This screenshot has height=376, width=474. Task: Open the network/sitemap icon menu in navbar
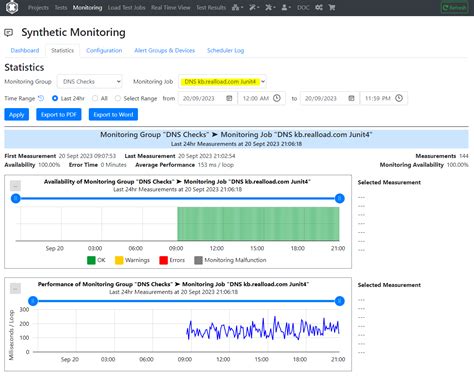237,7
